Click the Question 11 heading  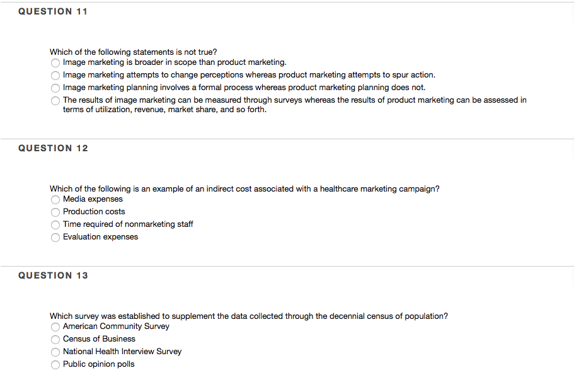[x=53, y=12]
